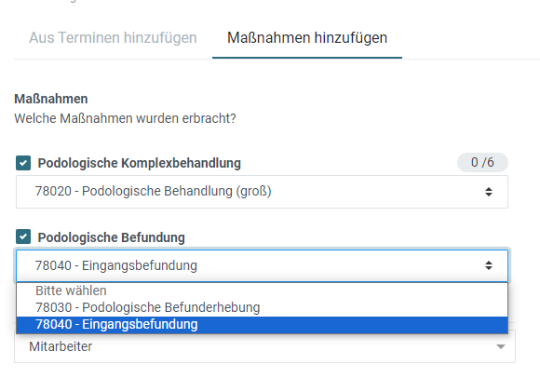Click the Podologische Befundung label
Image resolution: width=540 pixels, height=392 pixels.
coord(111,237)
